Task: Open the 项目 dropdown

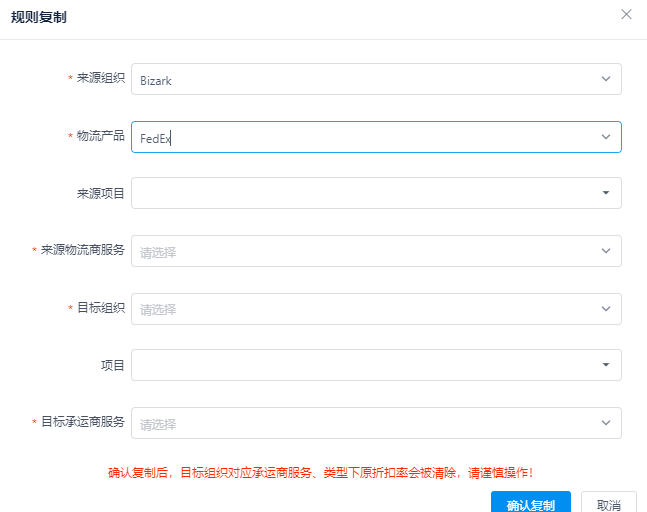Action: point(376,365)
